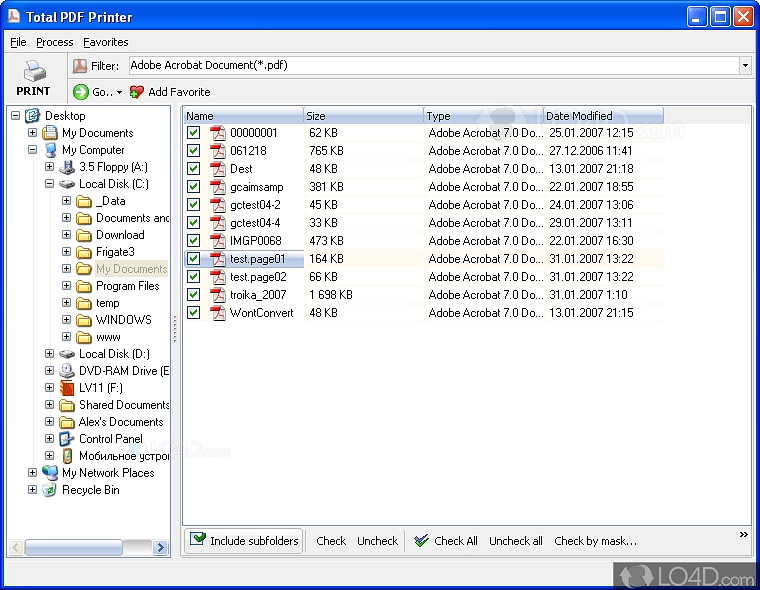Click the Check by mask... button
760x590 pixels.
[596, 541]
